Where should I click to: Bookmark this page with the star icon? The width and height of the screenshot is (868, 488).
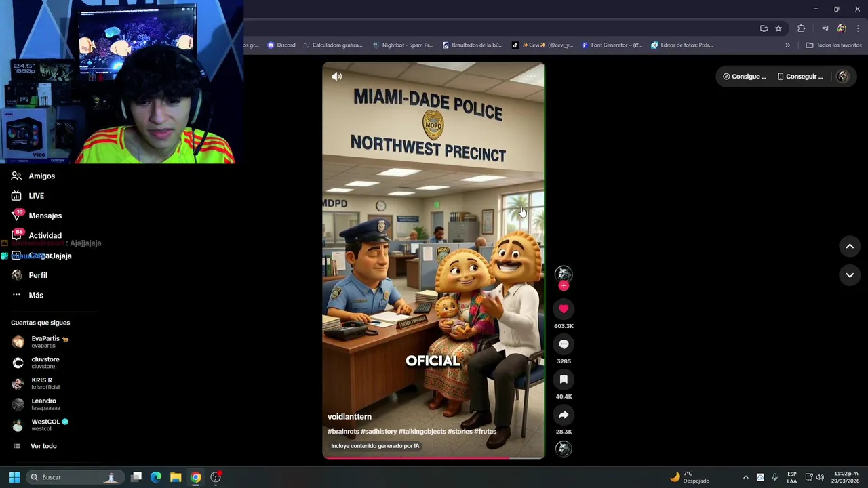pos(778,28)
